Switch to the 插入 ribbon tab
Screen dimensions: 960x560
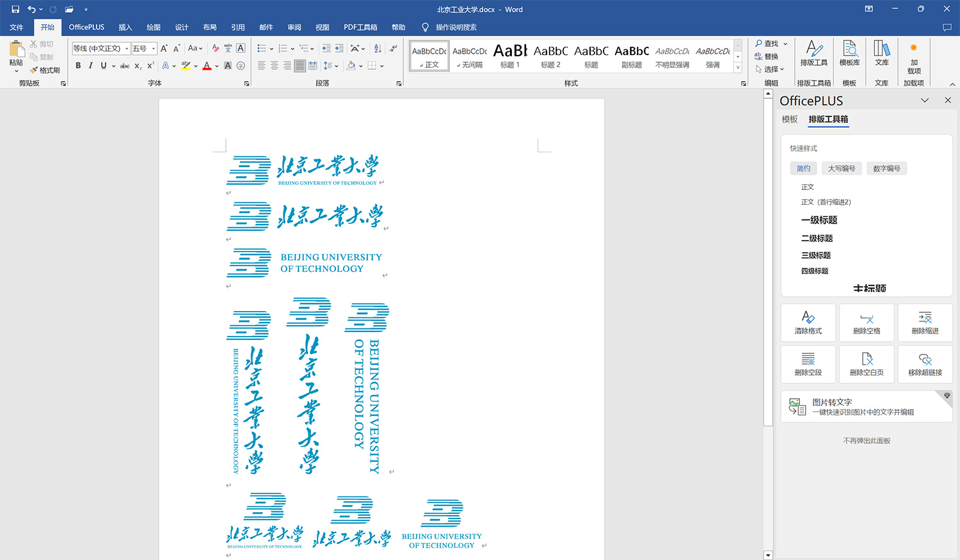tap(125, 28)
